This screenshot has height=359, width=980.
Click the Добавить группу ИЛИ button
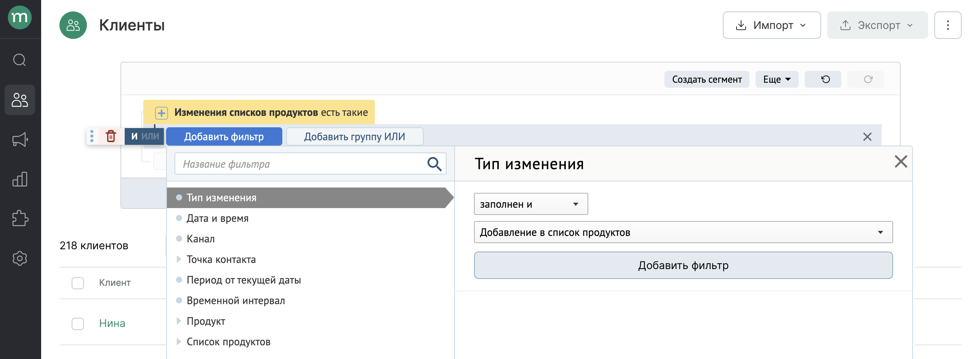coord(354,136)
